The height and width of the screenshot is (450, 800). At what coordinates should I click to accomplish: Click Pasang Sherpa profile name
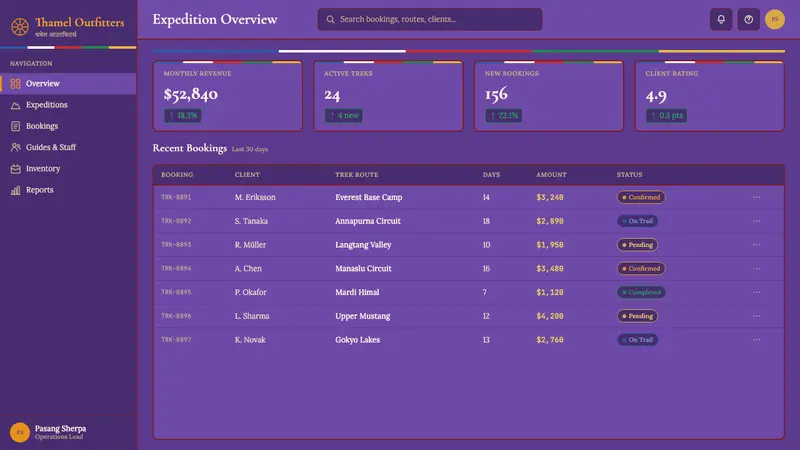coord(60,429)
